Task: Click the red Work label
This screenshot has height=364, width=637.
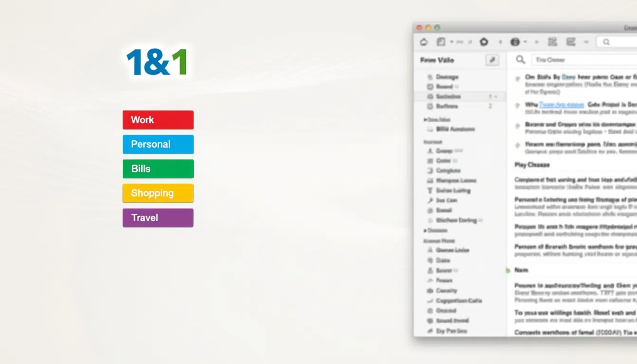Action: (x=158, y=120)
